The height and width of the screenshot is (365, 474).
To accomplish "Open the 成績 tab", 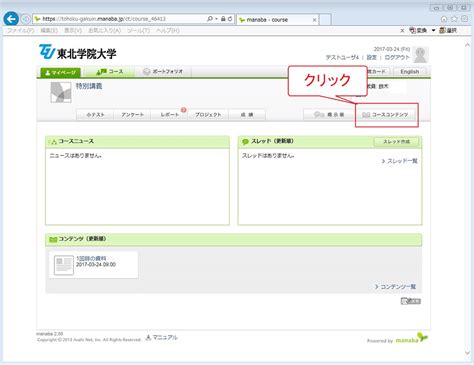I will 247,114.
